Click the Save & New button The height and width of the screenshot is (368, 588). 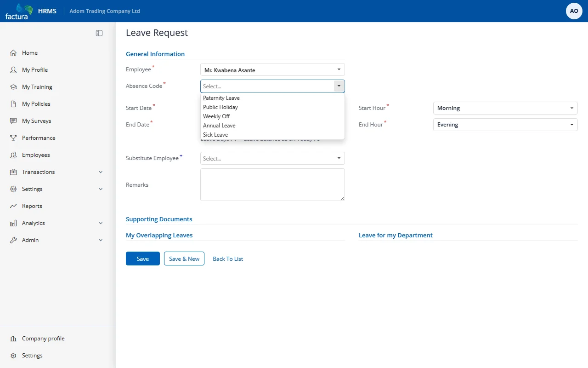click(x=184, y=259)
